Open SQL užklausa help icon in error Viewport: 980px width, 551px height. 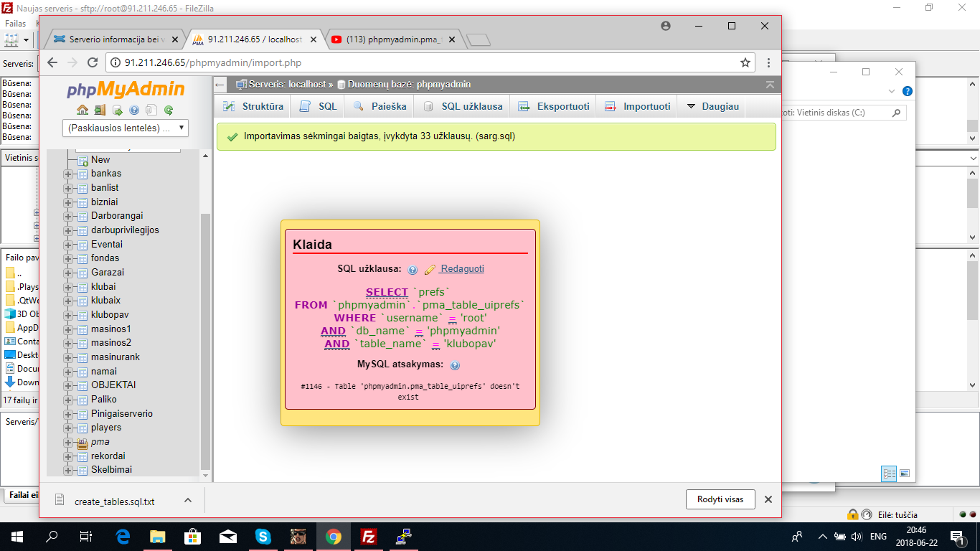(413, 270)
